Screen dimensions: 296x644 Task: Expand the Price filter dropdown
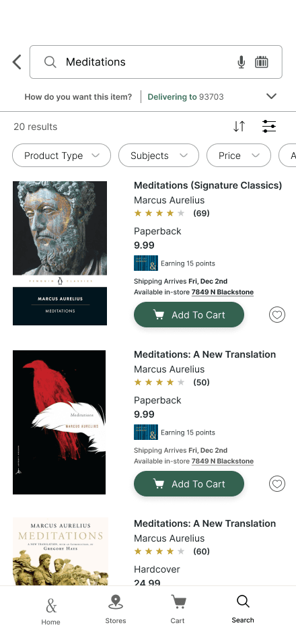coord(239,156)
